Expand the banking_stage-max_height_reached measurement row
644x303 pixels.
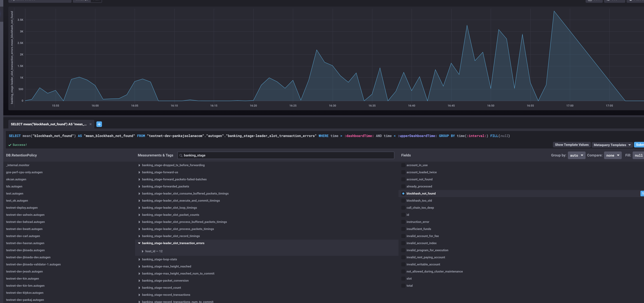[267, 266]
